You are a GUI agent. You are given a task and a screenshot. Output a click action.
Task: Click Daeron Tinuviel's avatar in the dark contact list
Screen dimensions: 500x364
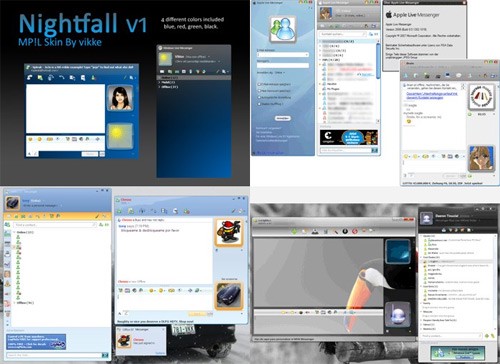(426, 219)
